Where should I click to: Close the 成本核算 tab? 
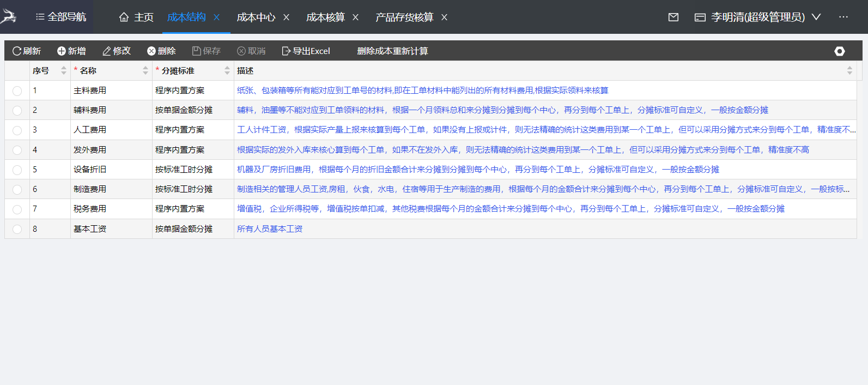pyautogui.click(x=356, y=17)
